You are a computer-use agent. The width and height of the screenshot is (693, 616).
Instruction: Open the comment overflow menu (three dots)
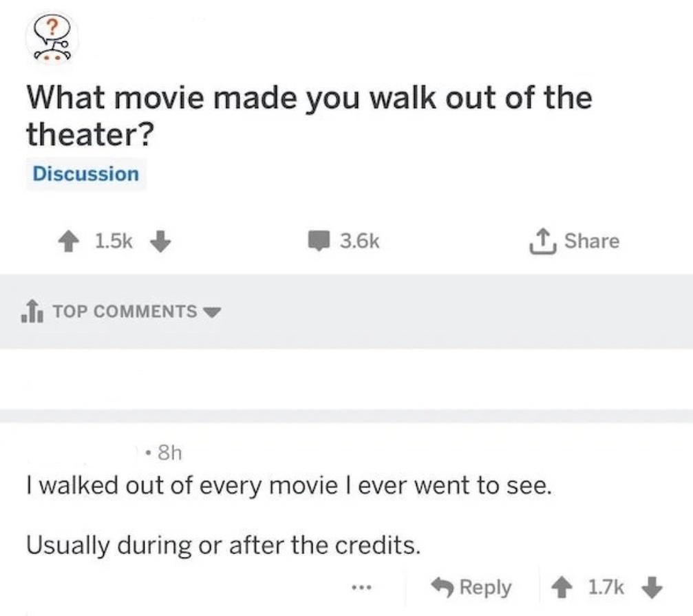[x=361, y=588]
